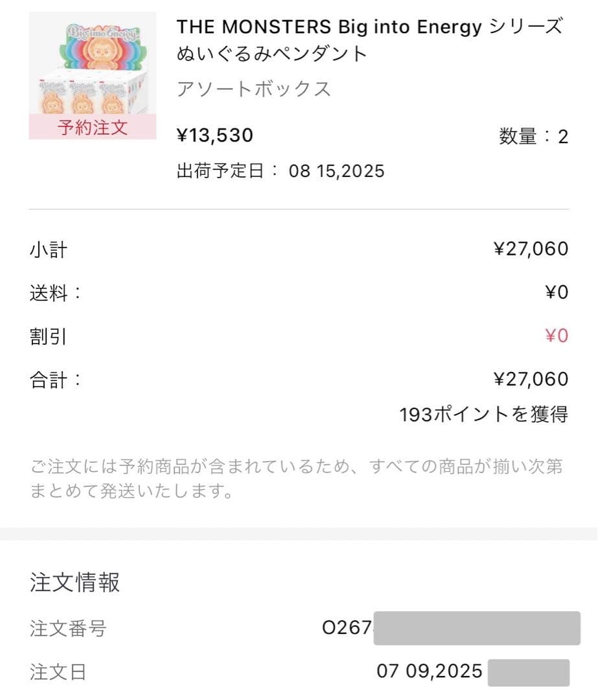Select the 07 09,2025 order date
The width and height of the screenshot is (598, 700).
(x=430, y=671)
